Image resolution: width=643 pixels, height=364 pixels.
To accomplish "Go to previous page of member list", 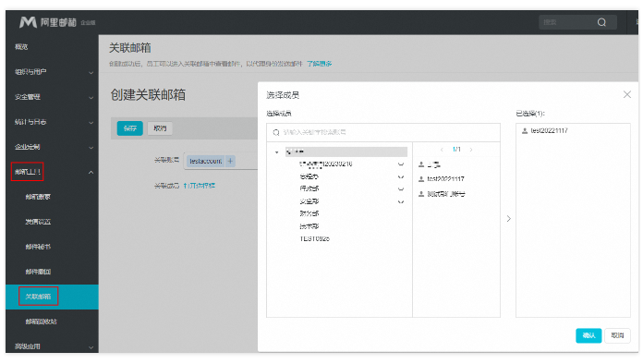I will tap(442, 150).
